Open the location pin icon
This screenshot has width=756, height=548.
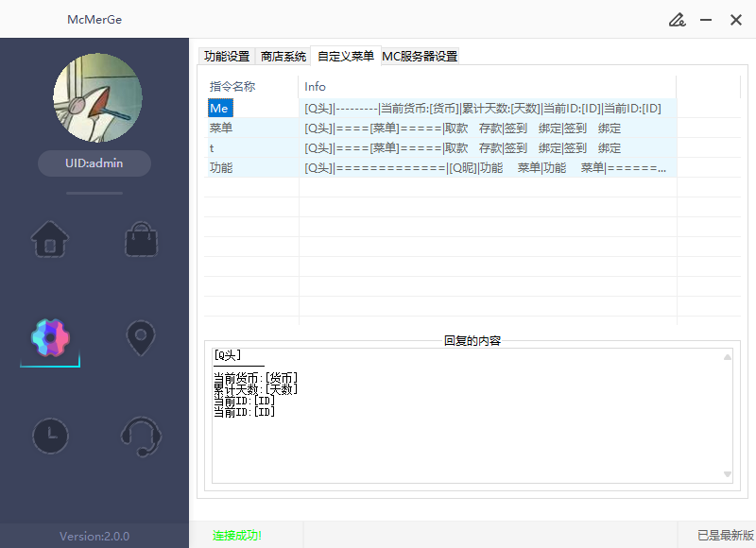140,338
